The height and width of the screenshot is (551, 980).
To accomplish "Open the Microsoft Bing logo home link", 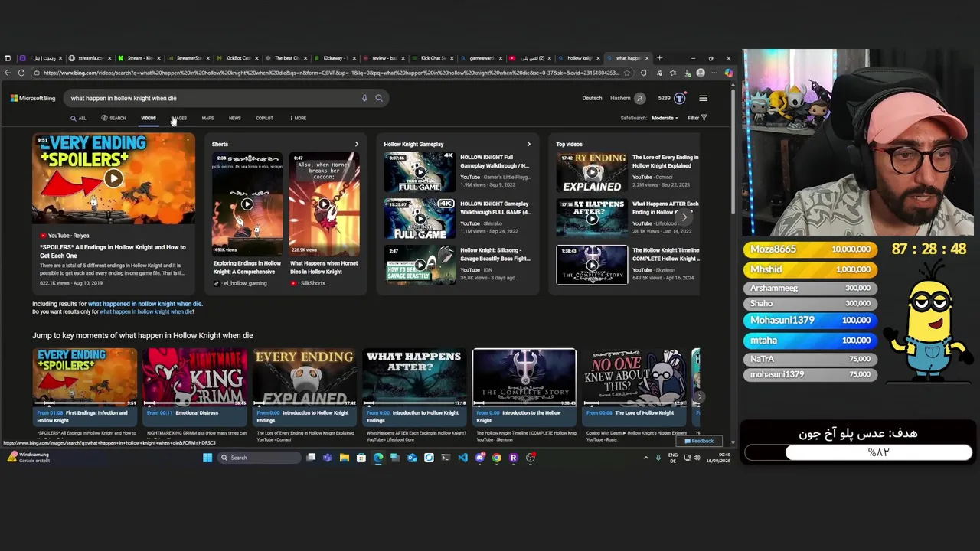I will coord(33,98).
